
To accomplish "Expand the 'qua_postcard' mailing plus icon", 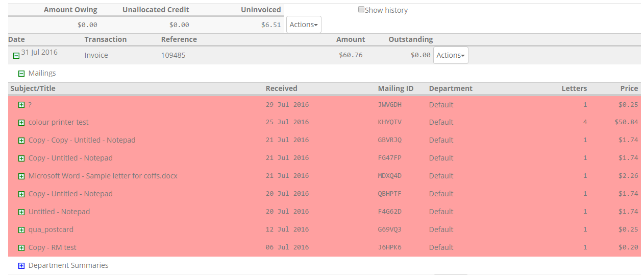I will click(21, 230).
